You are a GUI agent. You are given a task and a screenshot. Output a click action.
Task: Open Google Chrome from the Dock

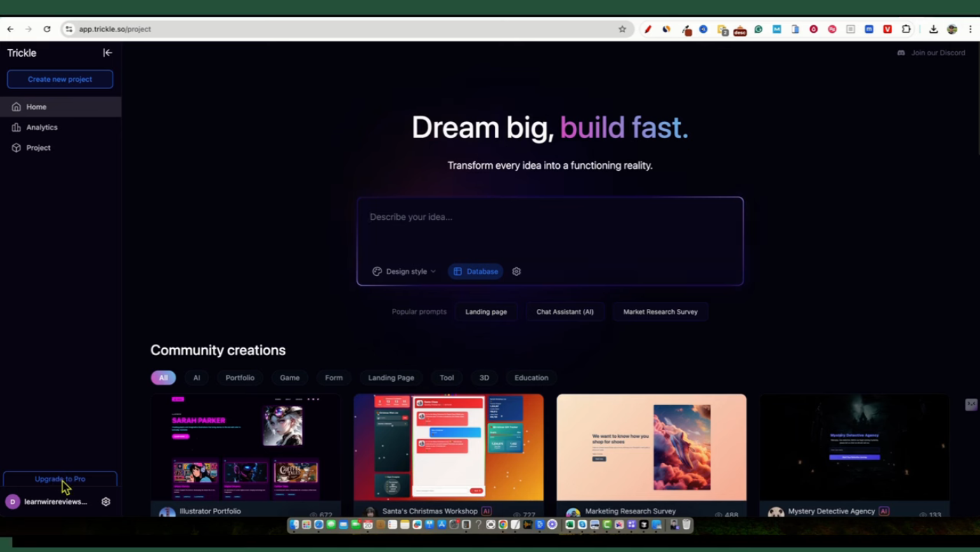point(503,525)
